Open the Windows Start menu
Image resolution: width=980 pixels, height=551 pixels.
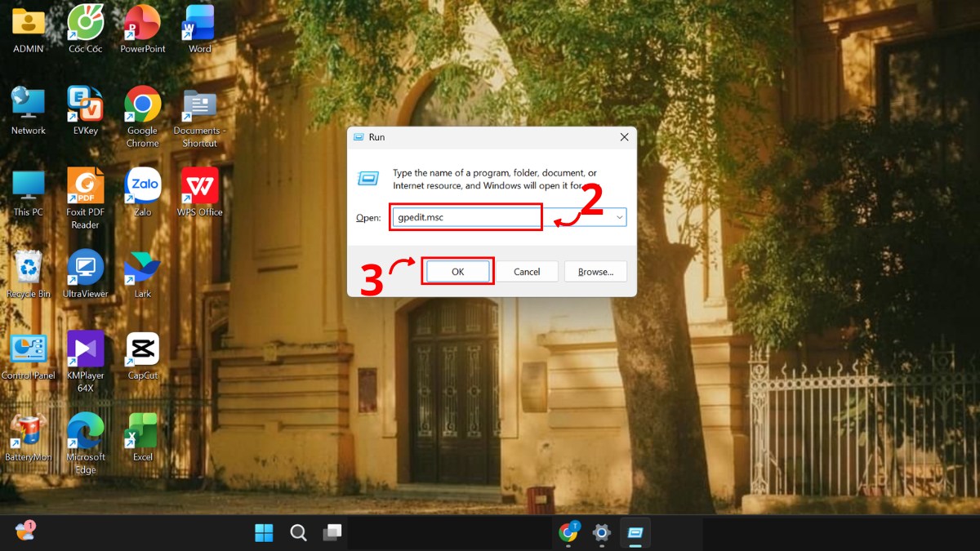(x=263, y=532)
